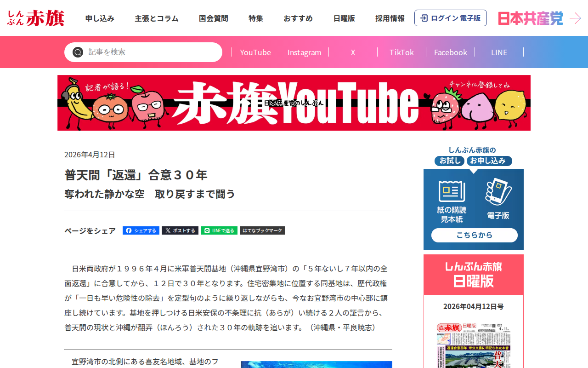Open the 採用情報 menu
Viewport: 588px width, 368px height.
click(x=390, y=18)
